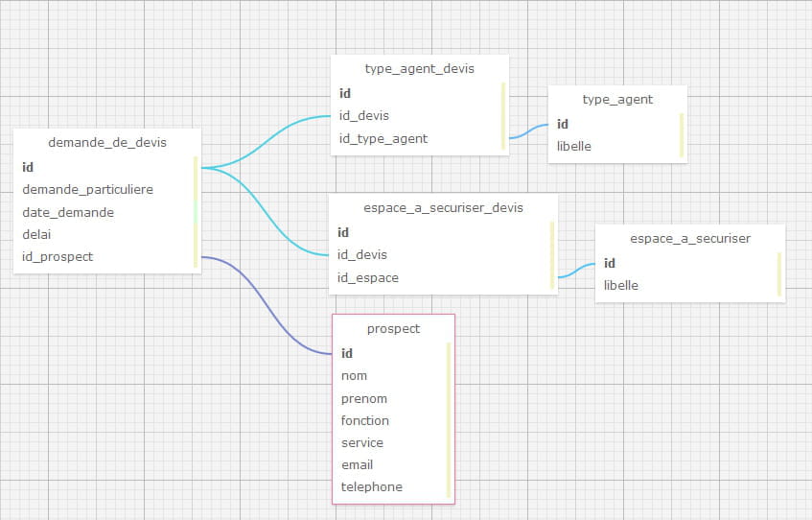This screenshot has width=812, height=520.
Task: Select the relation line into espace_a_securiser id
Action: pos(576,271)
